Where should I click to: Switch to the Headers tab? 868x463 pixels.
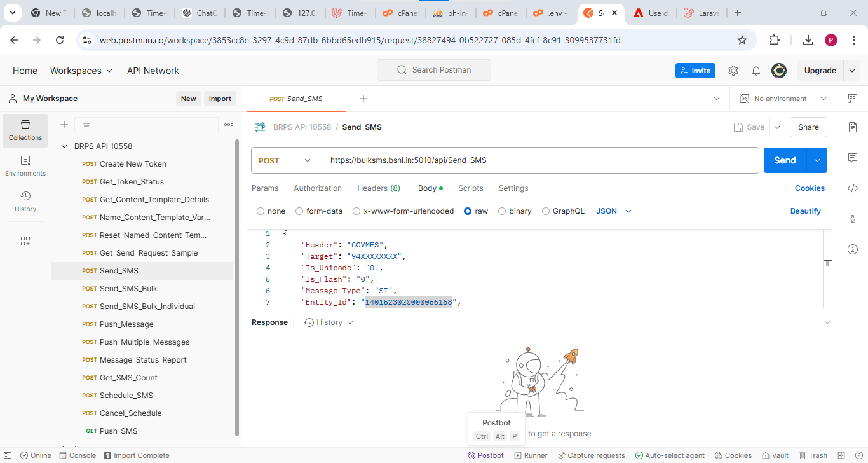click(378, 188)
